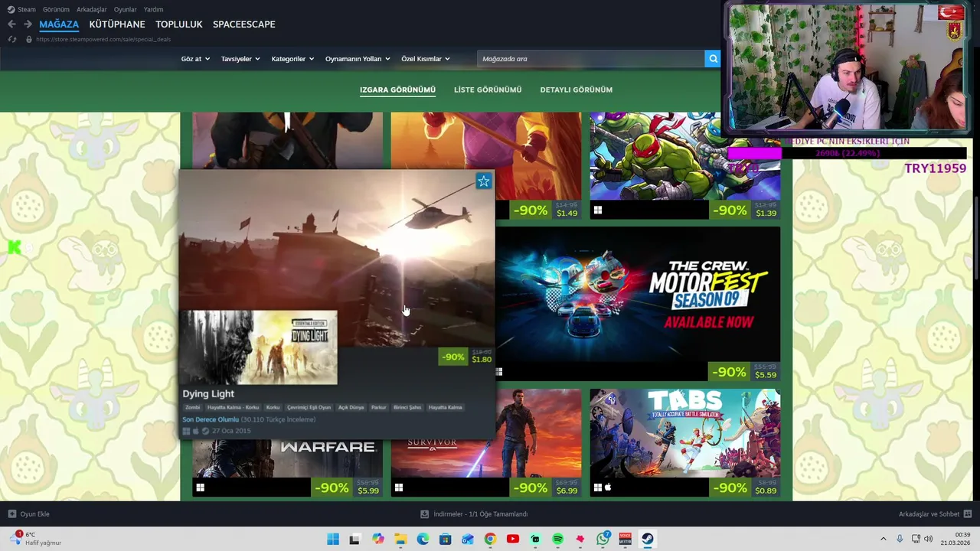Viewport: 980px width, 551px height.
Task: Open the weather widget showing 6°C
Action: point(36,539)
